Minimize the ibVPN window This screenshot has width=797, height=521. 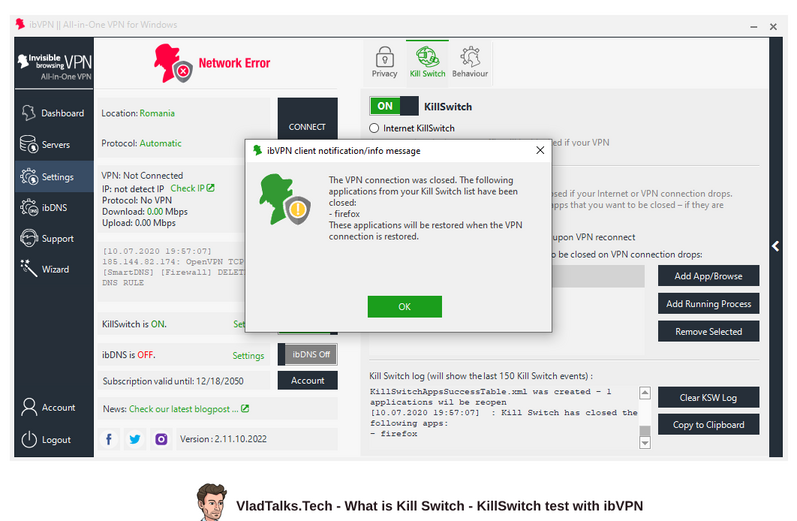(754, 26)
